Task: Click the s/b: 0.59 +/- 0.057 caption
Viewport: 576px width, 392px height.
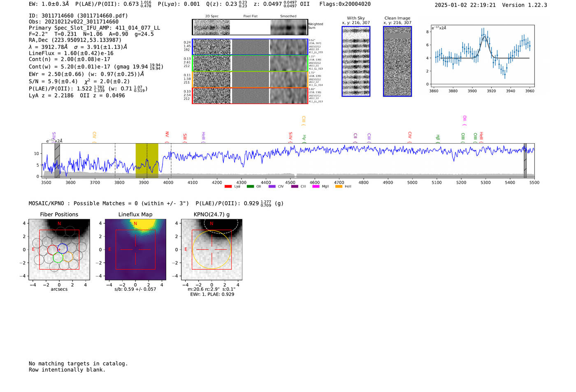Action: (x=135, y=289)
